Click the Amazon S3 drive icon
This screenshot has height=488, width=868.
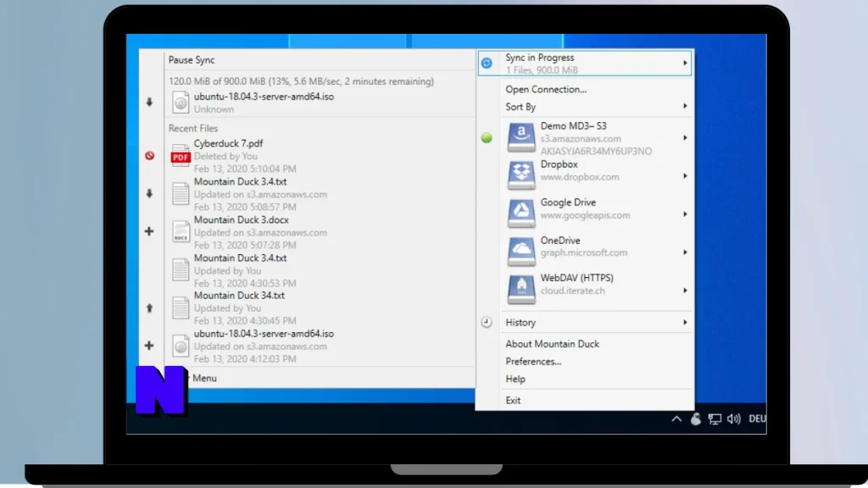(x=521, y=138)
